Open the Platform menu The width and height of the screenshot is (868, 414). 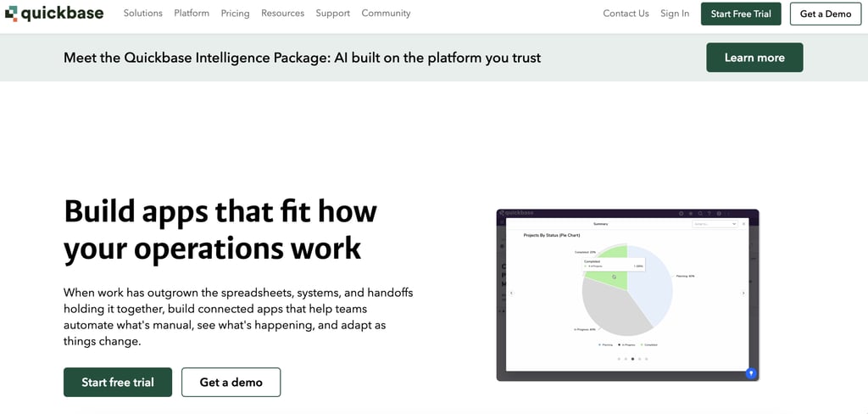click(x=192, y=14)
